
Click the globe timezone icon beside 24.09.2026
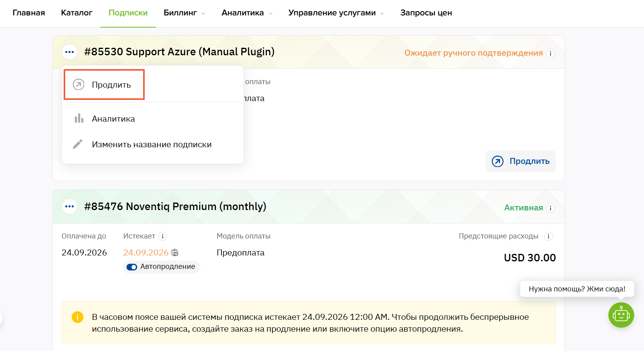(174, 253)
